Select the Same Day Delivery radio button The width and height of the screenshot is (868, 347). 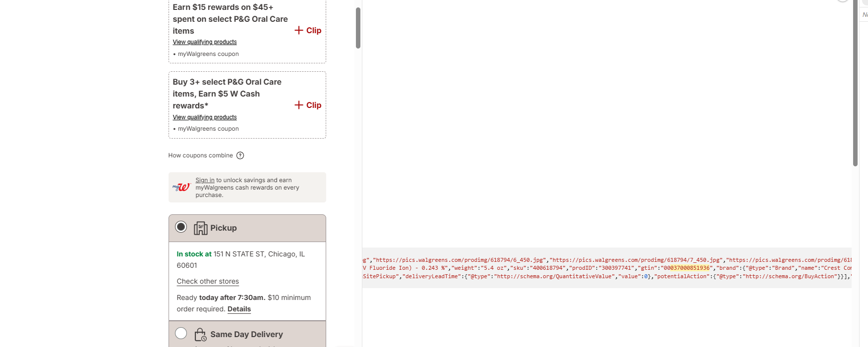point(181,333)
